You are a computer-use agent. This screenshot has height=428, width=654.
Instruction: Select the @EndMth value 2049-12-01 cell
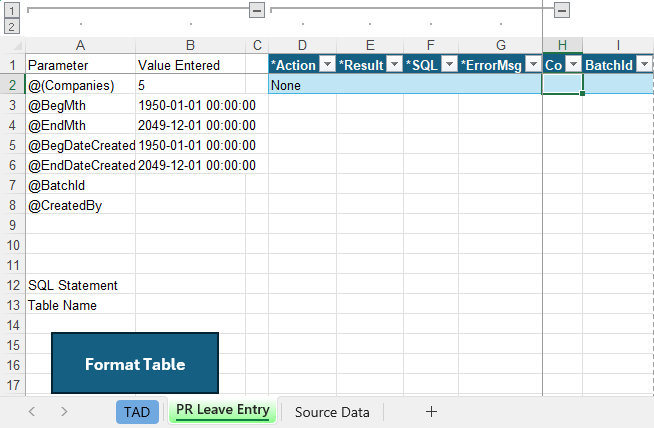[190, 125]
